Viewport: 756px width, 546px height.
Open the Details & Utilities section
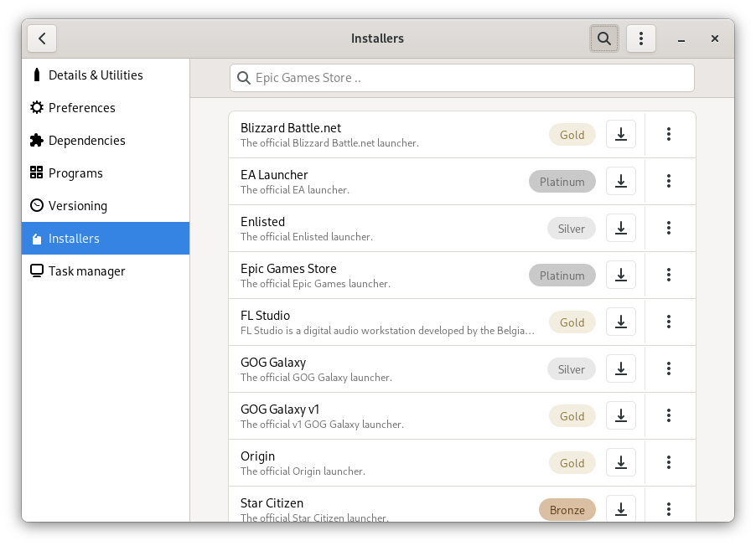click(96, 75)
